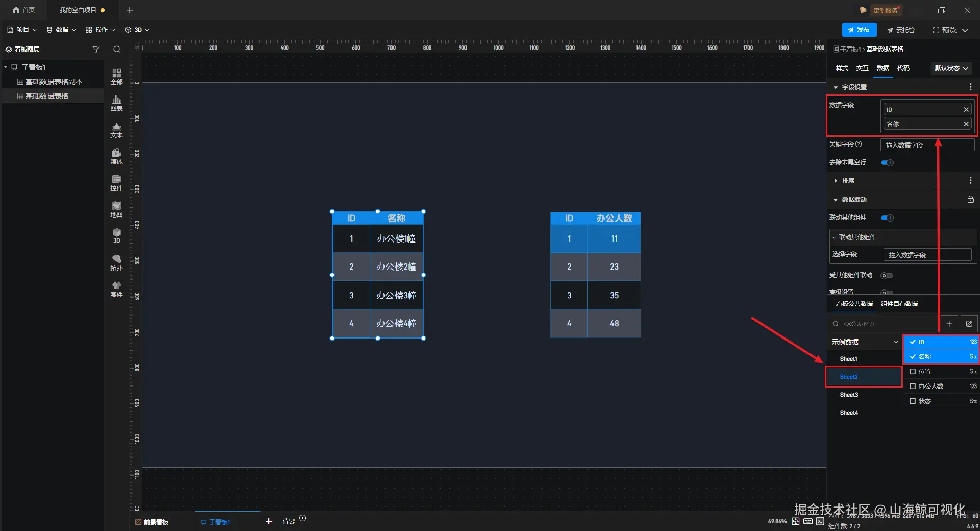The height and width of the screenshot is (531, 980).
Task: Click the 预览 preview button
Action: pyautogui.click(x=944, y=30)
